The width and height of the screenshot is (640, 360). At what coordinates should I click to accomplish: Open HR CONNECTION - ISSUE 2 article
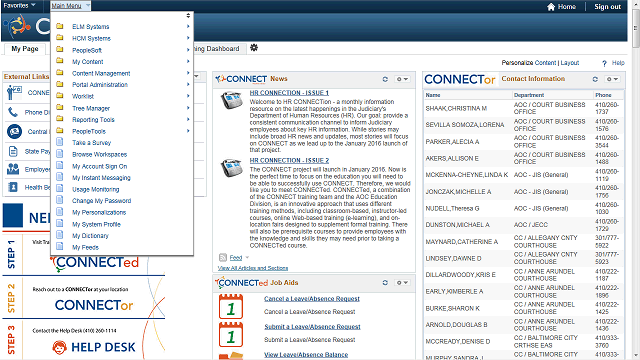(289, 160)
